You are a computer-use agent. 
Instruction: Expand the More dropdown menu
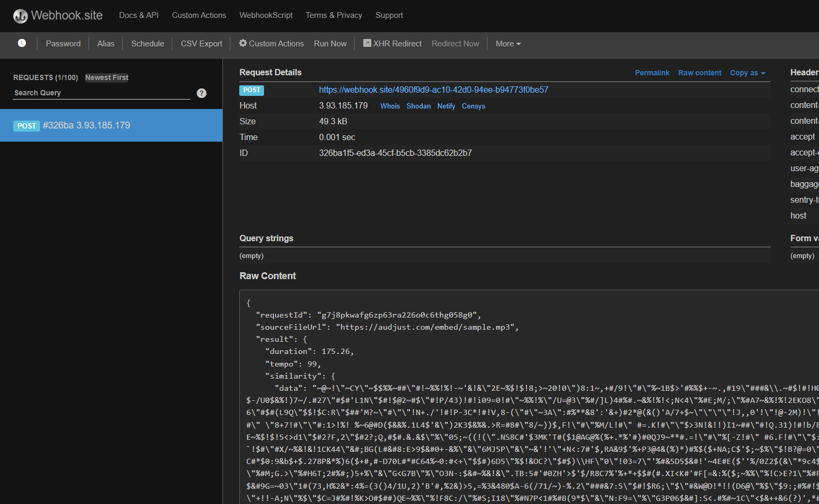tap(508, 44)
